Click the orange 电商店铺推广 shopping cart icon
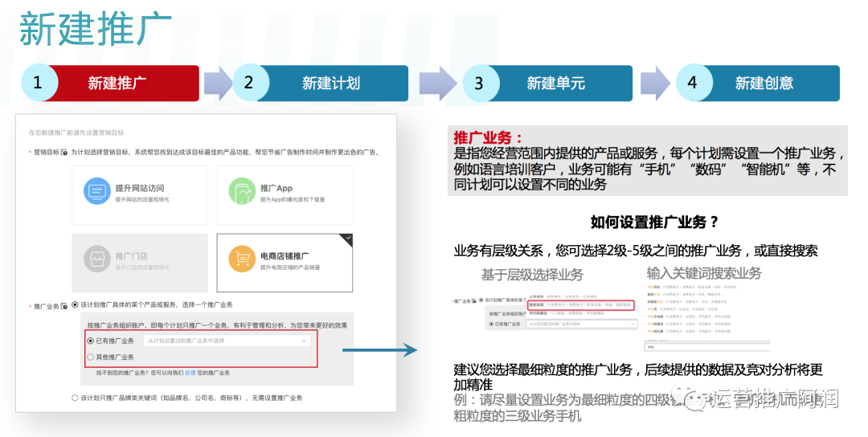This screenshot has height=437, width=868. click(242, 259)
